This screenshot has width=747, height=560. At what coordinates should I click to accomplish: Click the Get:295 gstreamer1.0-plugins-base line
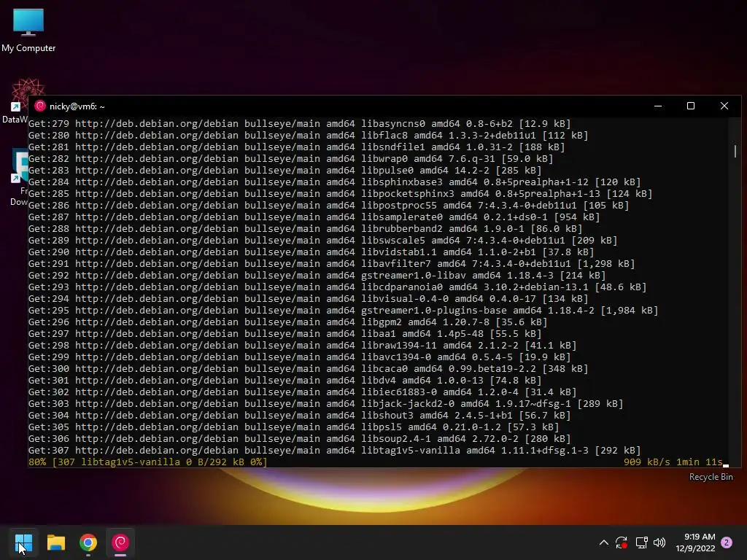(x=343, y=311)
